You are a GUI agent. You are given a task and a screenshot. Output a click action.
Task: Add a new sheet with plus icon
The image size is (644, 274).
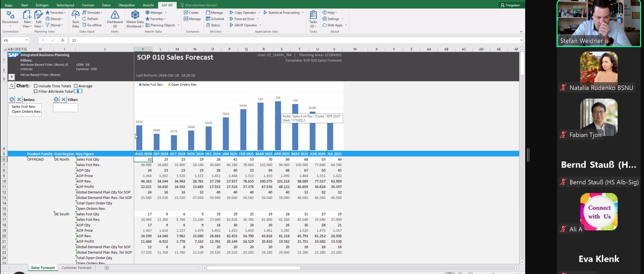(107, 268)
